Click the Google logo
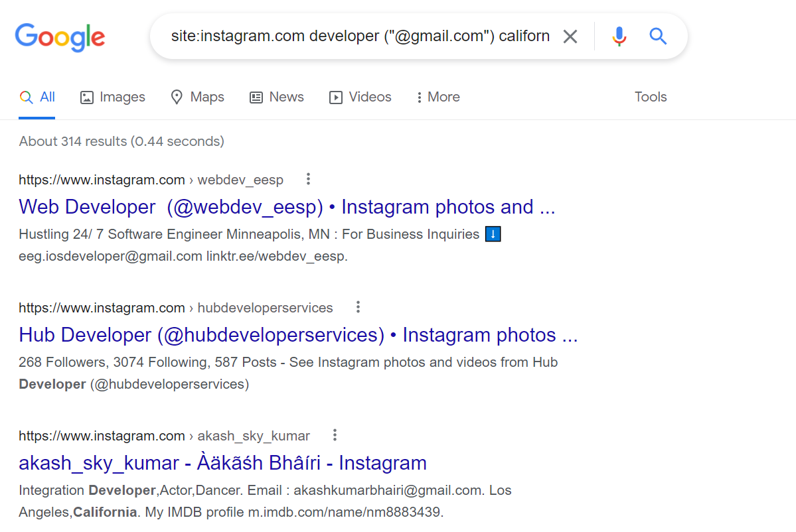 [60, 36]
